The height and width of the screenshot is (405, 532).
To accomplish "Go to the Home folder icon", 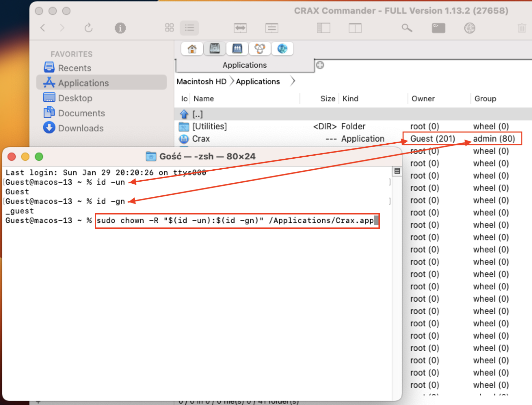I will pyautogui.click(x=192, y=49).
